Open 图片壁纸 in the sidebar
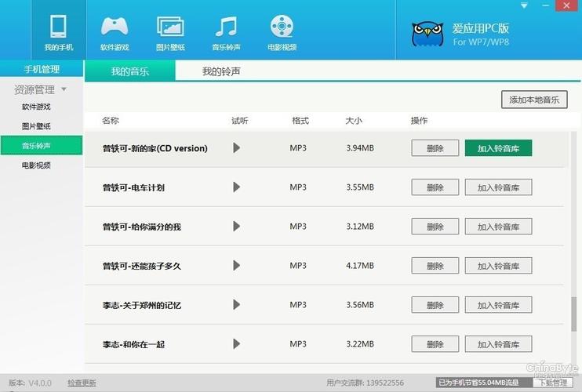The image size is (582, 392). click(x=36, y=126)
